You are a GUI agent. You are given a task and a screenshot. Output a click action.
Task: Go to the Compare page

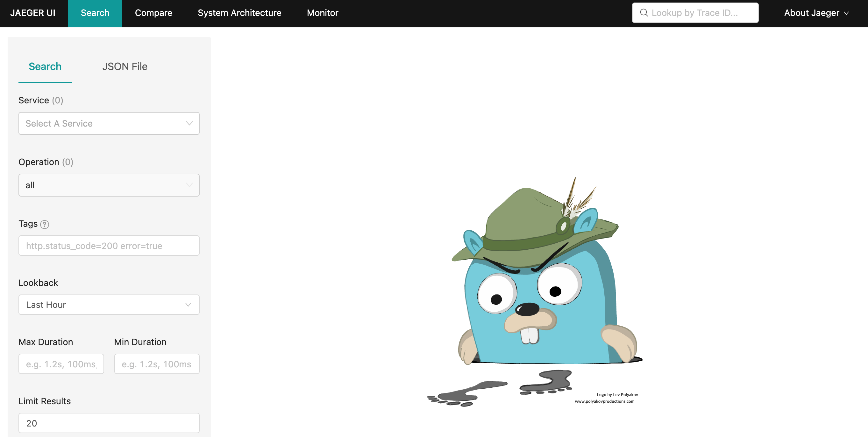point(153,13)
